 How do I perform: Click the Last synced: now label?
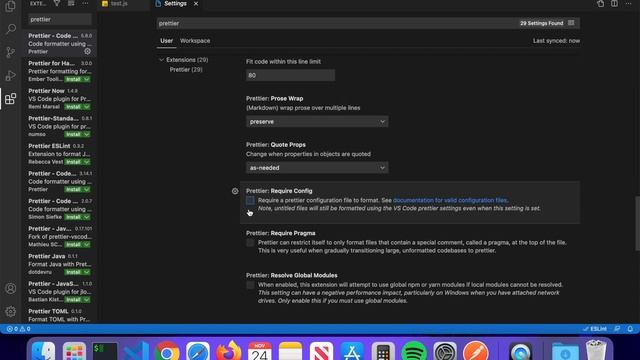(x=556, y=41)
